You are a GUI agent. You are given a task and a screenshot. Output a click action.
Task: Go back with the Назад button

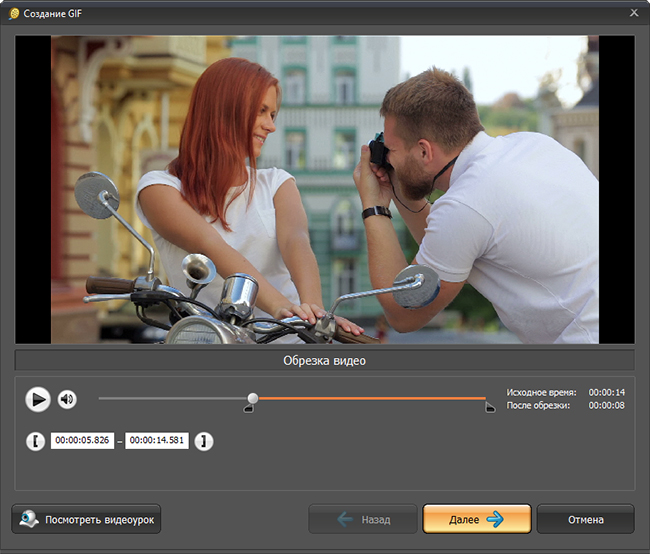362,520
